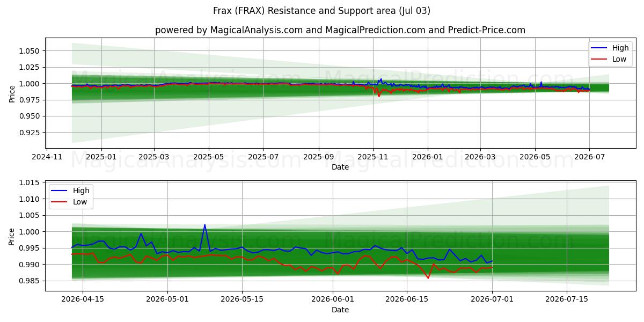Click the '1.005' y-axis label on the bottom chart
The width and height of the screenshot is (644, 322).
31,215
